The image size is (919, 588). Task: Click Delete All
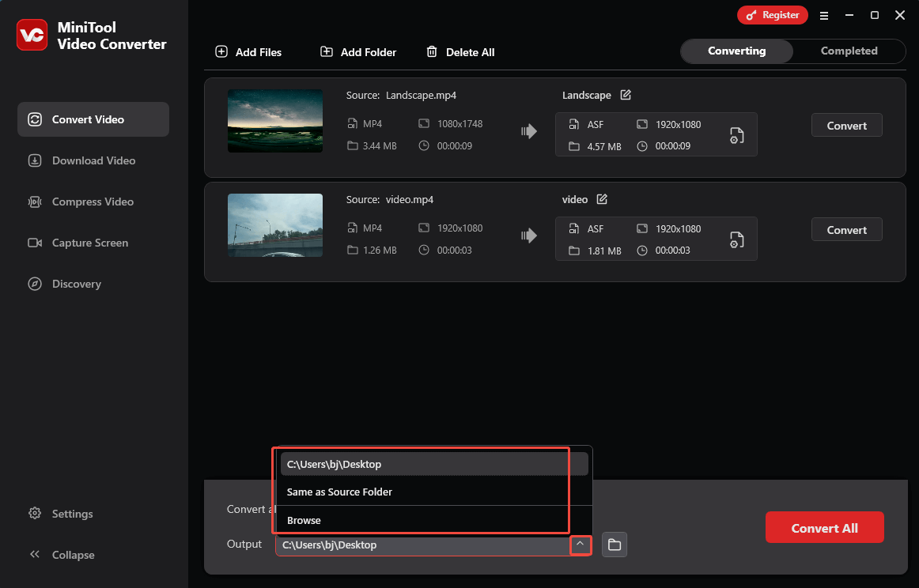(460, 52)
